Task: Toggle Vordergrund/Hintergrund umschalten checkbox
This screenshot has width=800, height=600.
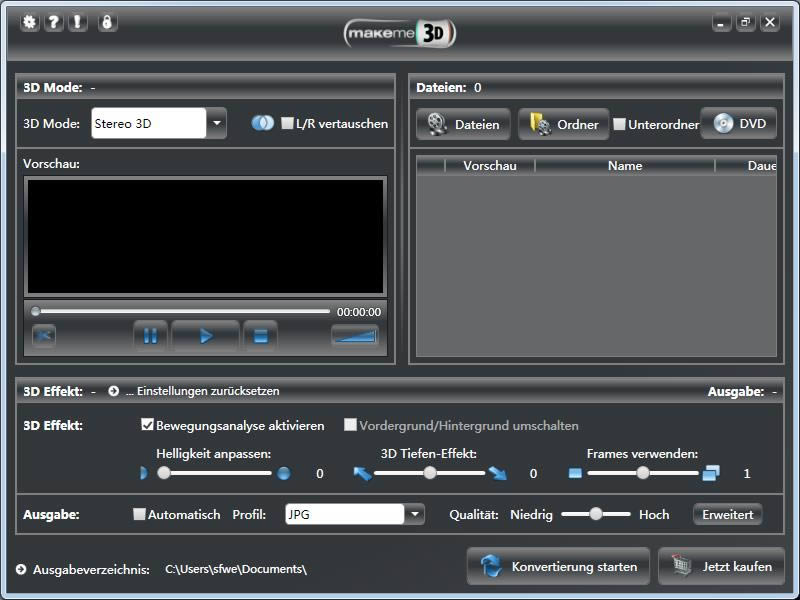Action: click(350, 424)
